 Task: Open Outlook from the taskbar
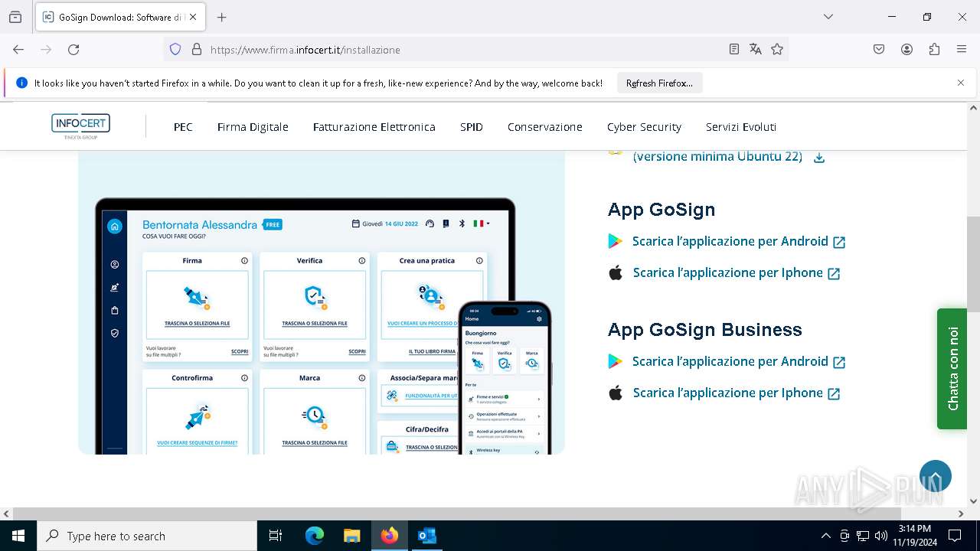[427, 536]
